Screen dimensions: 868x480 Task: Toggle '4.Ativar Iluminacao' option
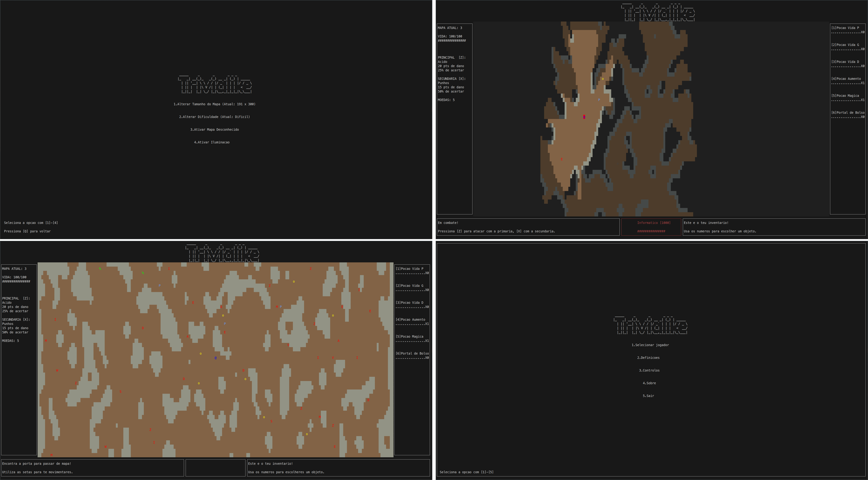click(212, 142)
